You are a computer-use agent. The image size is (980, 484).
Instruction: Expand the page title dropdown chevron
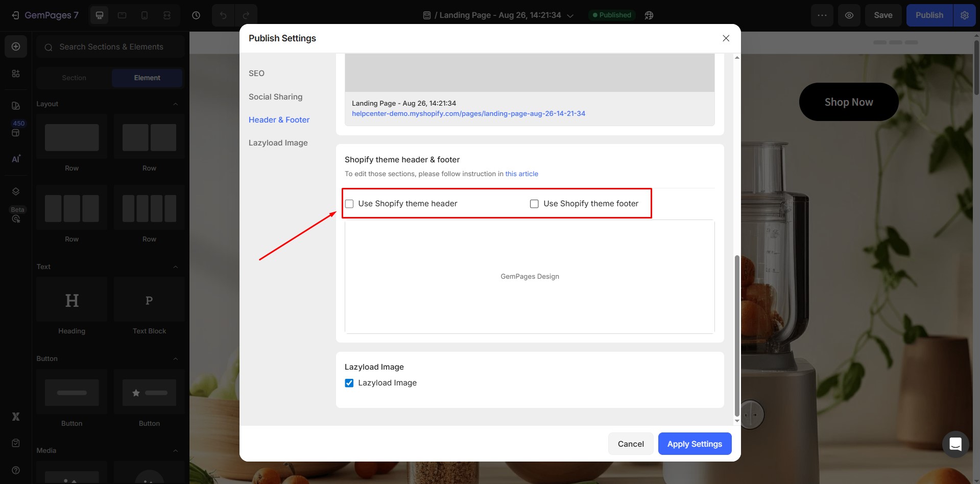click(x=570, y=16)
